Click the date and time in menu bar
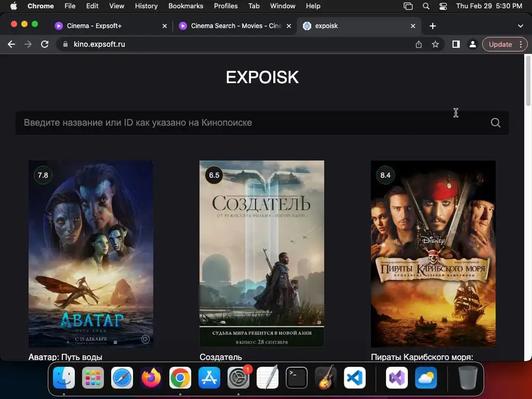Image resolution: width=532 pixels, height=399 pixels. point(489,6)
